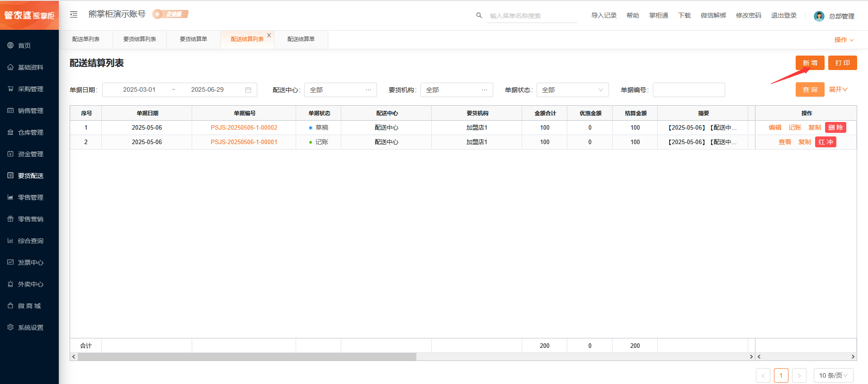Click the start date 2025-03-01
This screenshot has height=384, width=868.
(139, 89)
